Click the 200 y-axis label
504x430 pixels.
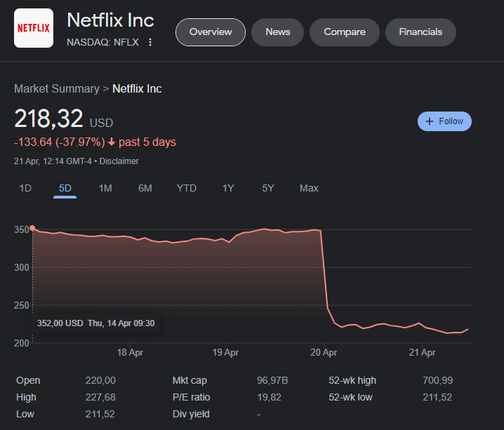coord(22,343)
